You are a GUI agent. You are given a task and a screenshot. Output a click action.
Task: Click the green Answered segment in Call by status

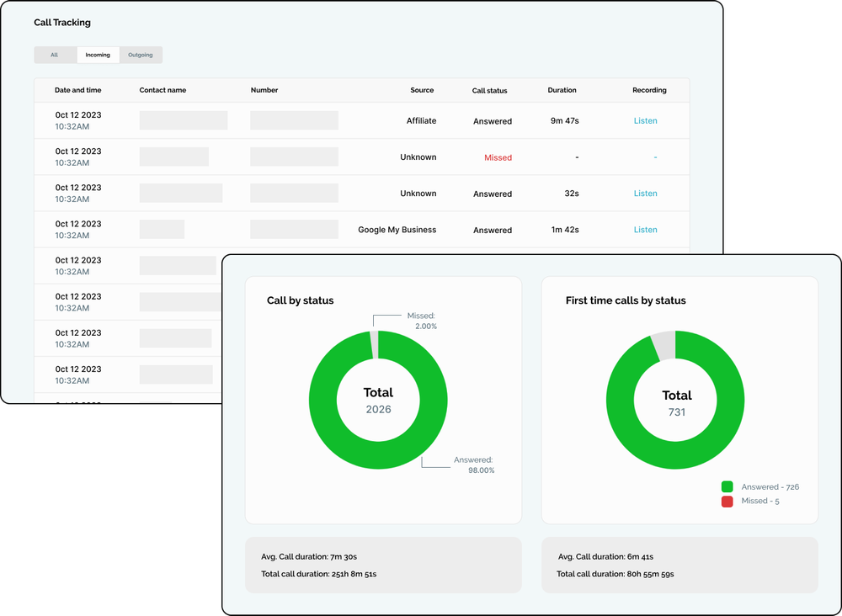click(378, 459)
